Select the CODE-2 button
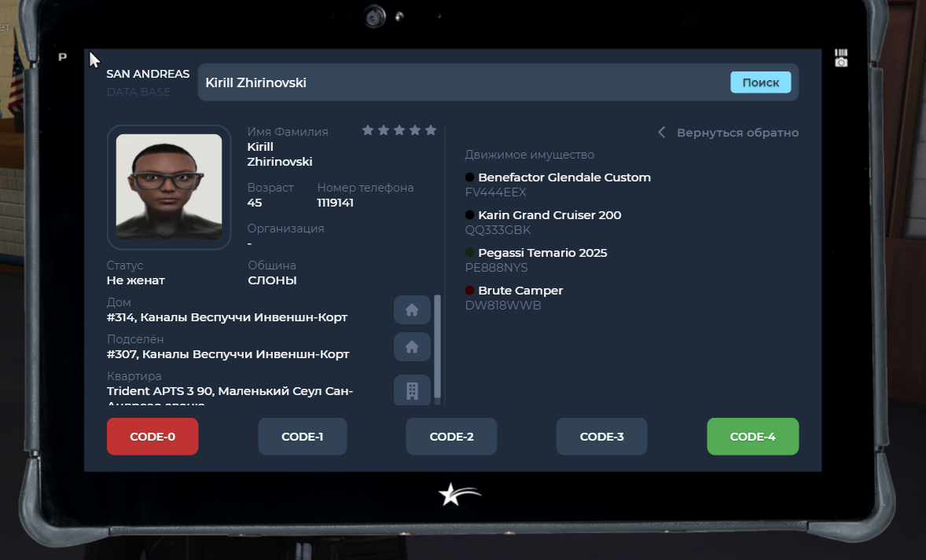The width and height of the screenshot is (926, 560). pyautogui.click(x=451, y=437)
